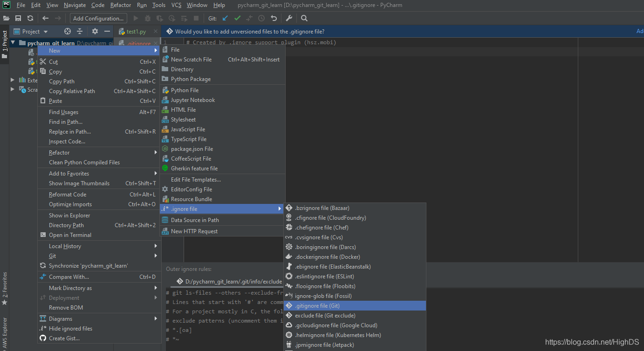
Task: Open the Add to Favorites submenu
Action: pos(99,174)
